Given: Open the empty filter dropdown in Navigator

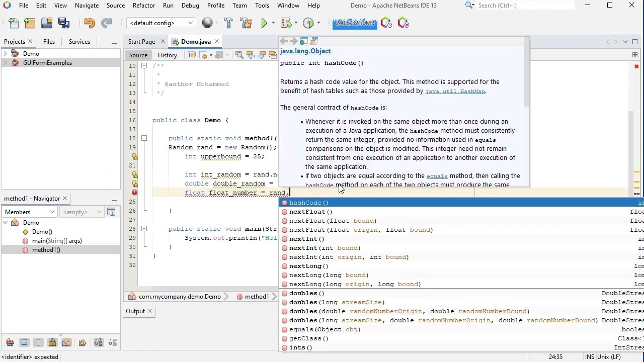Looking at the screenshot, I should [x=82, y=212].
